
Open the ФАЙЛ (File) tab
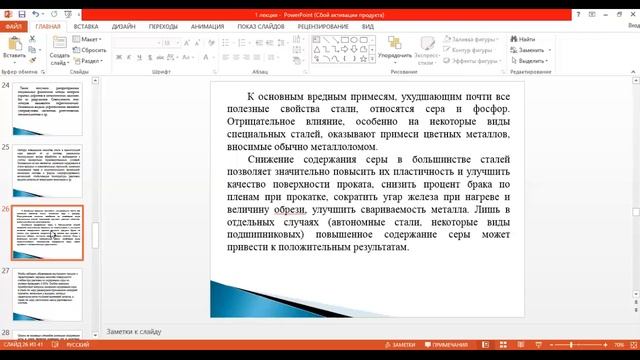(13, 27)
